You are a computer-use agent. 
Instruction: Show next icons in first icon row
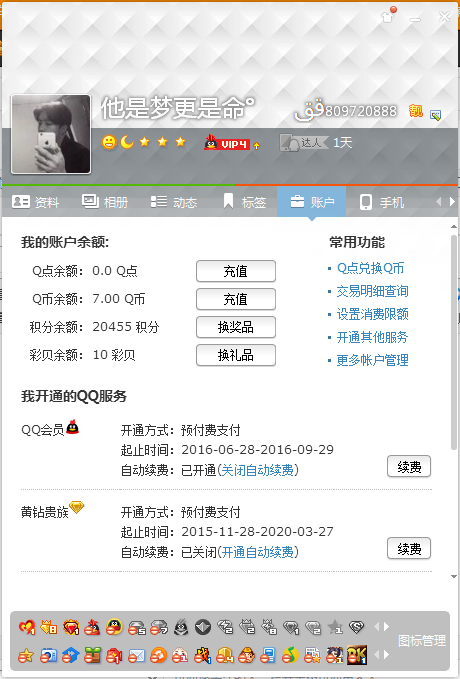pyautogui.click(x=386, y=627)
